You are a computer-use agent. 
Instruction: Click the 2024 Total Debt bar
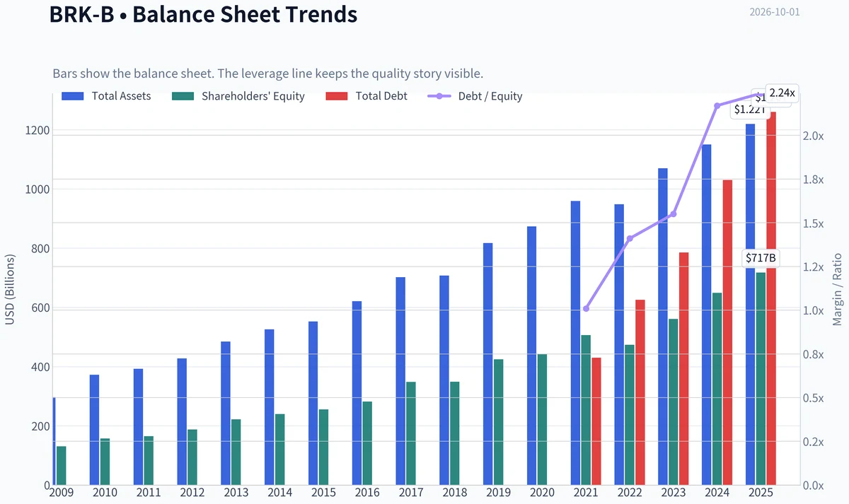coord(727,332)
